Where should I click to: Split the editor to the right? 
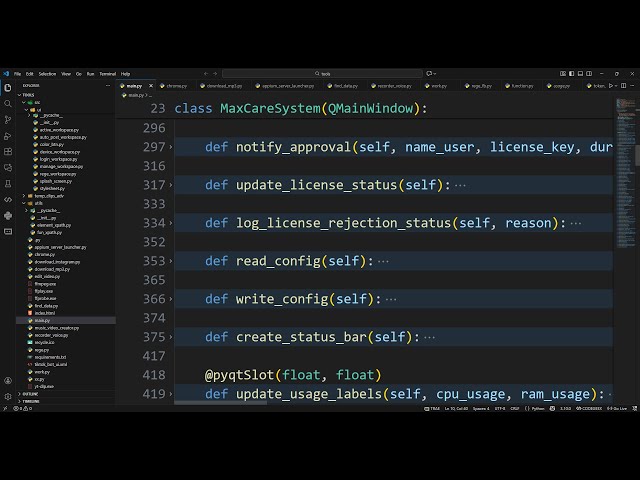[623, 86]
